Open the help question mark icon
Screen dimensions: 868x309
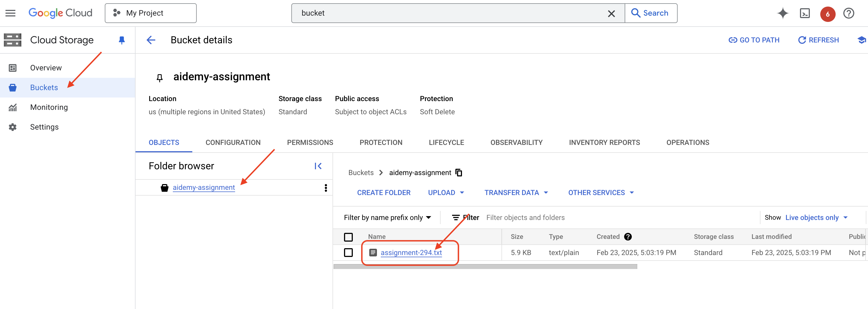point(849,13)
